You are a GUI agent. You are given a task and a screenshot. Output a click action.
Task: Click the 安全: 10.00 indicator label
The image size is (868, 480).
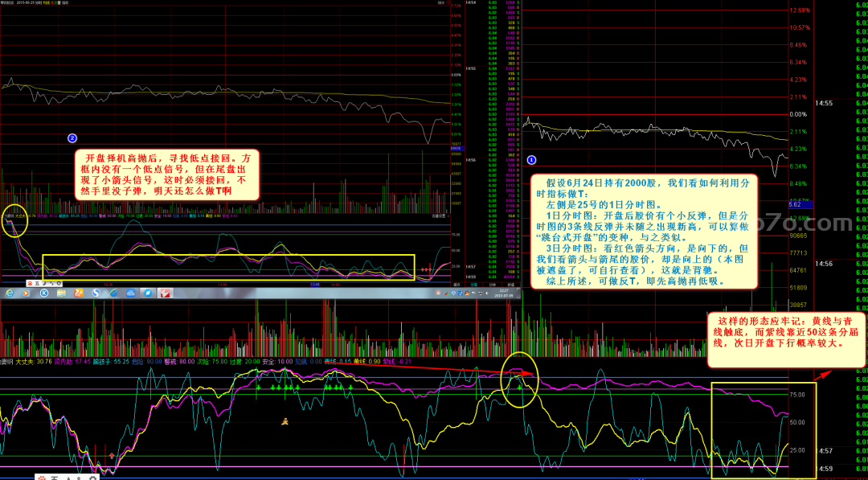(x=277, y=362)
